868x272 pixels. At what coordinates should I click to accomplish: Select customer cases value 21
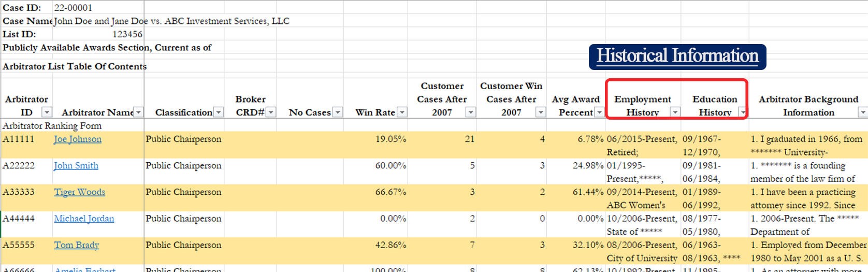tap(442, 145)
